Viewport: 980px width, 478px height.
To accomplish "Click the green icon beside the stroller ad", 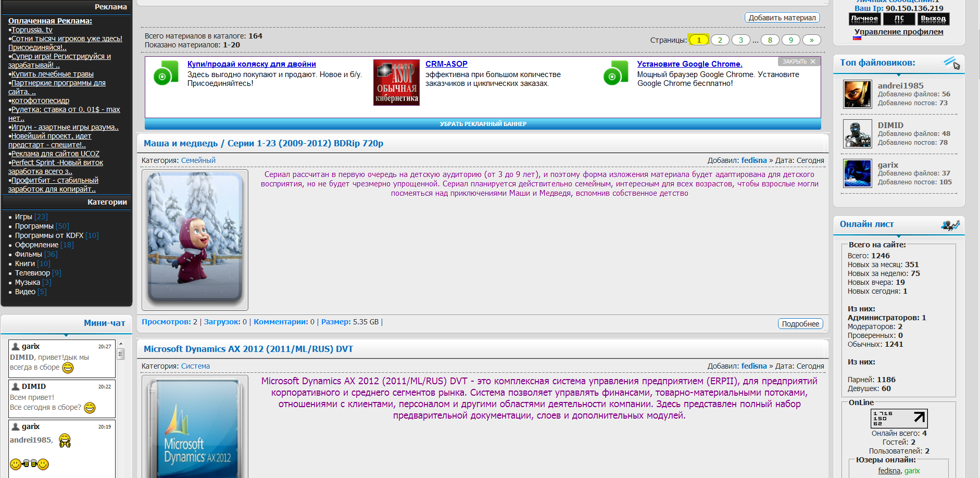I will [166, 73].
